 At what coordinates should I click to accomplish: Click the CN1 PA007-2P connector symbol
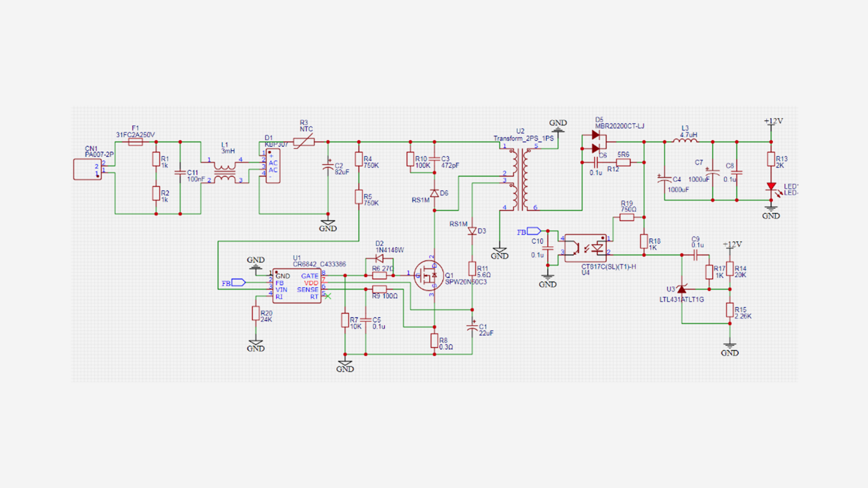tap(87, 169)
